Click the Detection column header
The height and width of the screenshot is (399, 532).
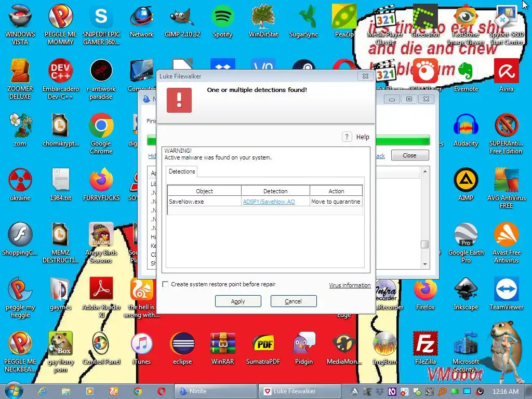click(275, 191)
